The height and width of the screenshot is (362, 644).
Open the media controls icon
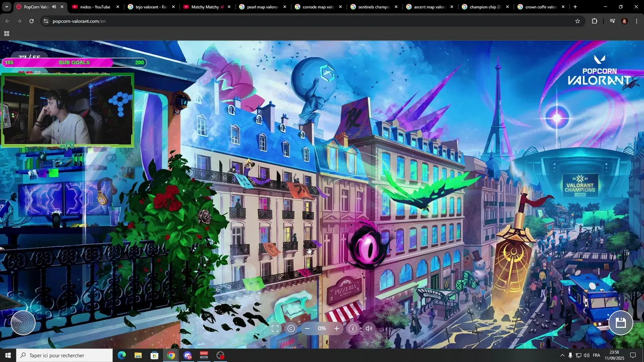612,21
